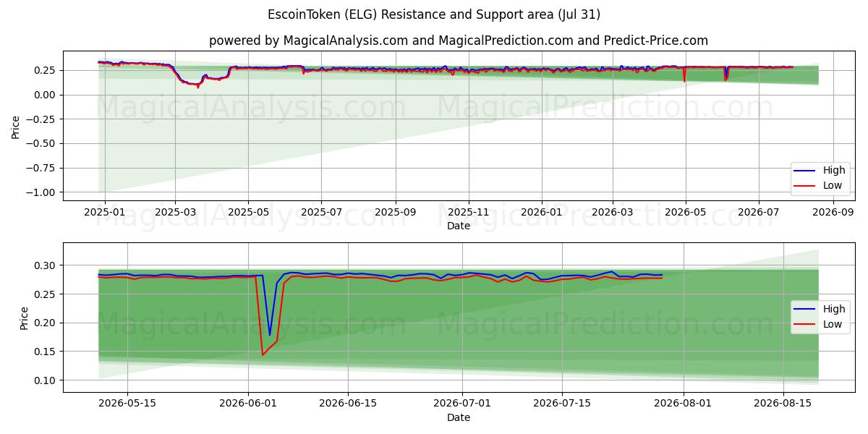868x434 pixels.
Task: Click the 'Price' axis title of top chart
Action: [x=16, y=126]
